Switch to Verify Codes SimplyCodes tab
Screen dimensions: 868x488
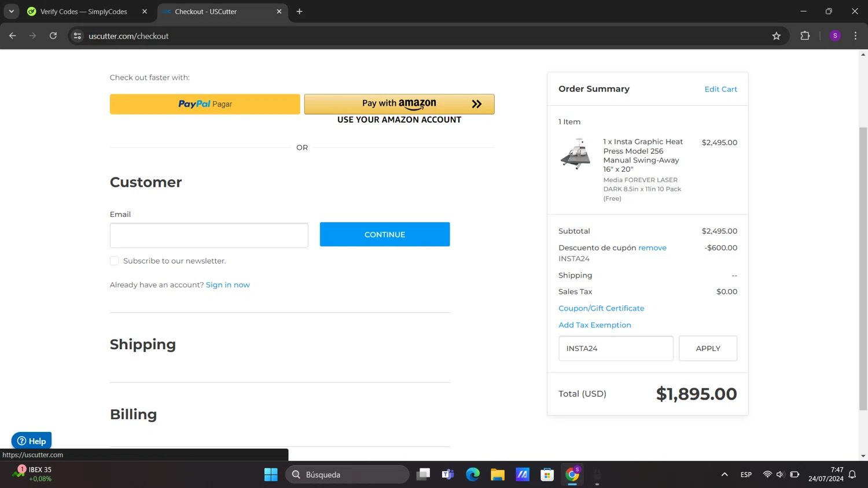click(83, 12)
